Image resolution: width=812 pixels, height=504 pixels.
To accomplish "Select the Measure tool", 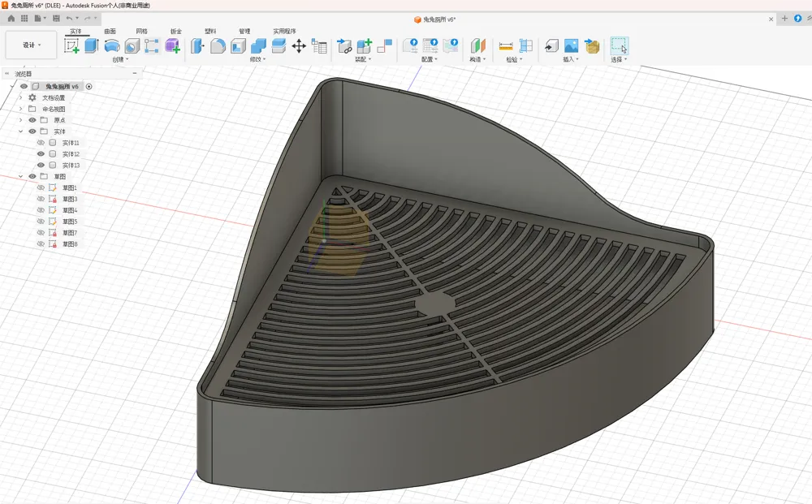I will point(506,46).
